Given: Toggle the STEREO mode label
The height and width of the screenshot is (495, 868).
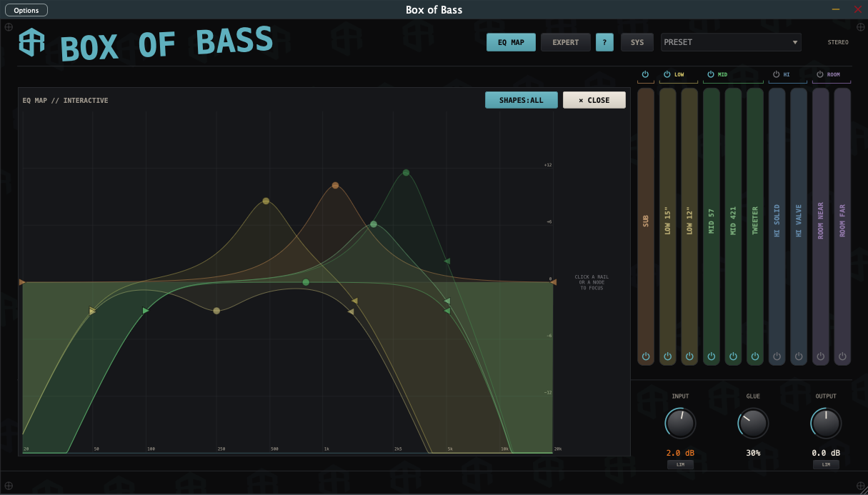Looking at the screenshot, I should [838, 42].
